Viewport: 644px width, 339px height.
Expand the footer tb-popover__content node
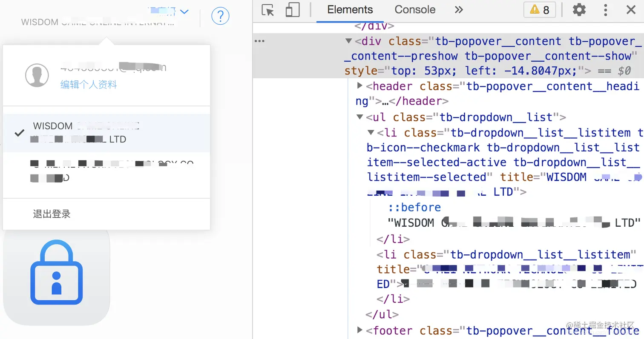pos(359,330)
